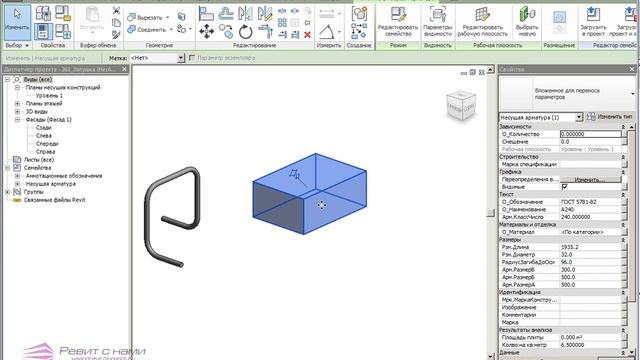The image size is (640, 360).
Task: Close the project browser panel
Action: coord(124,69)
